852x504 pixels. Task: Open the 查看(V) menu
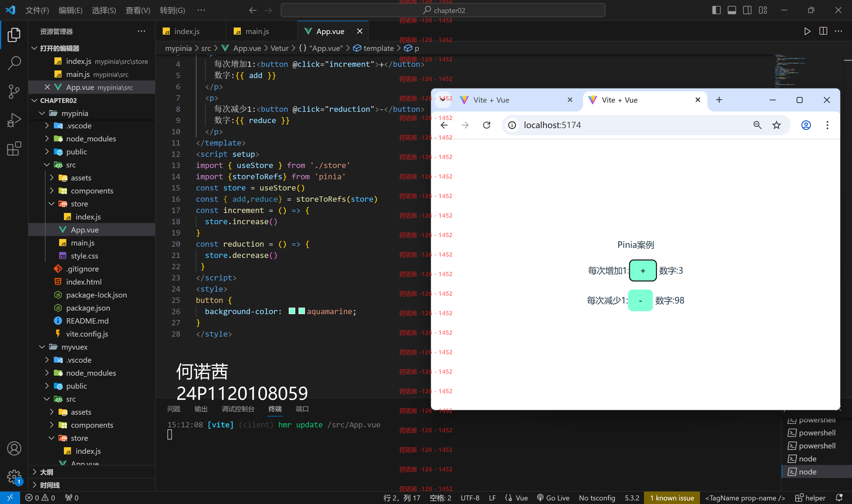click(x=138, y=10)
